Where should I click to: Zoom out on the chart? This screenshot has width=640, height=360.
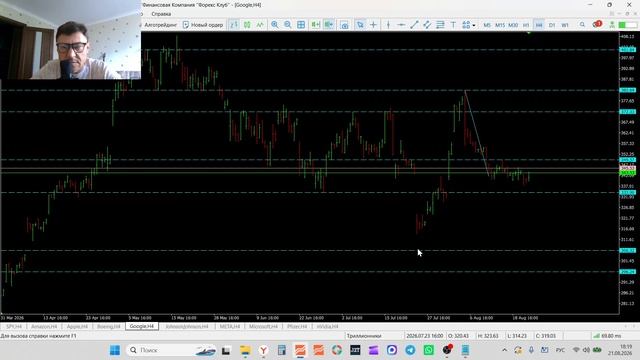point(288,25)
